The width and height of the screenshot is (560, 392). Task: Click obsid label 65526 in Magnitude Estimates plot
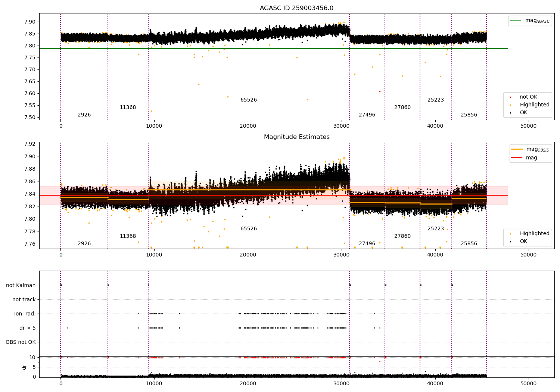pyautogui.click(x=249, y=228)
